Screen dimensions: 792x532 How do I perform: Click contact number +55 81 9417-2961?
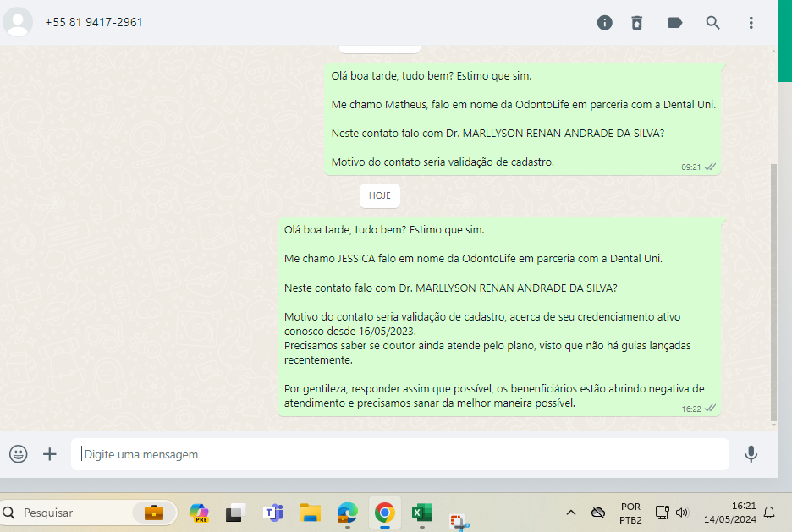tap(94, 22)
